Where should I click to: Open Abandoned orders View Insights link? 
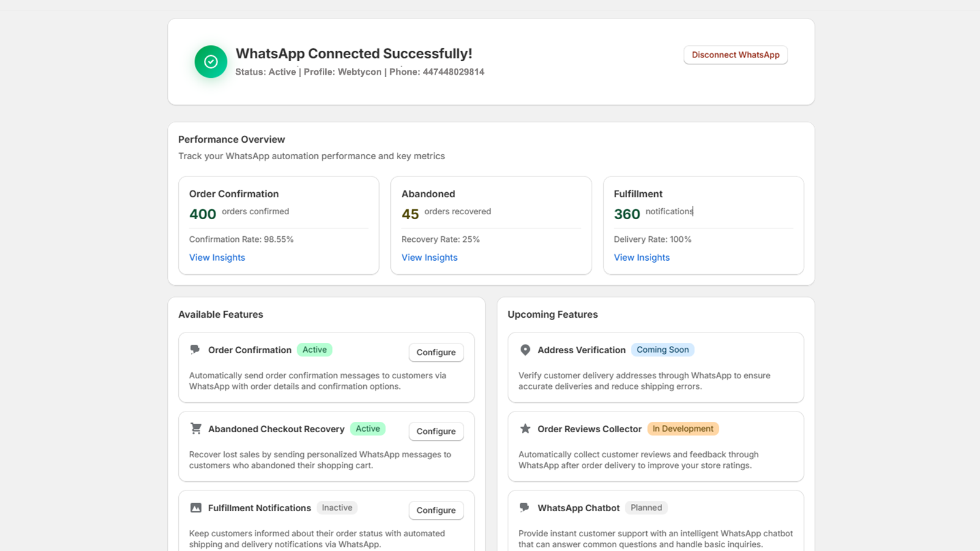coord(429,257)
